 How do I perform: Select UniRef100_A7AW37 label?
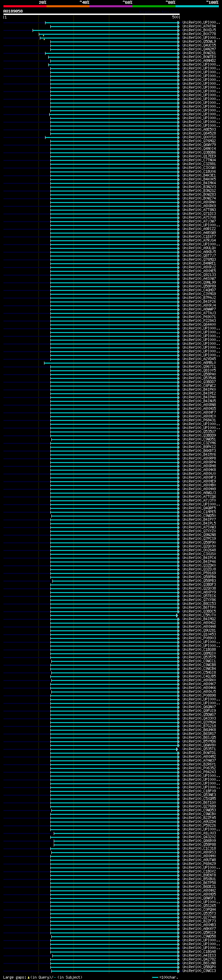pyautogui.click(x=199, y=760)
